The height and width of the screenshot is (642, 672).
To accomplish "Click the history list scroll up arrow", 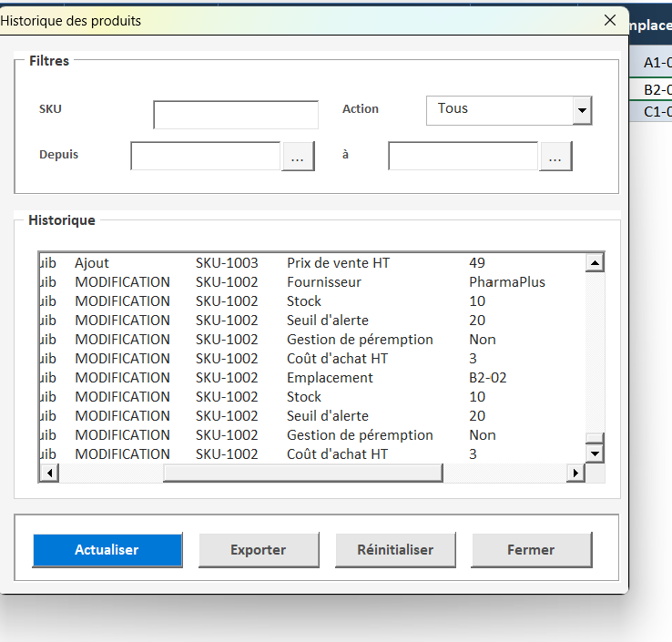I will [x=595, y=263].
